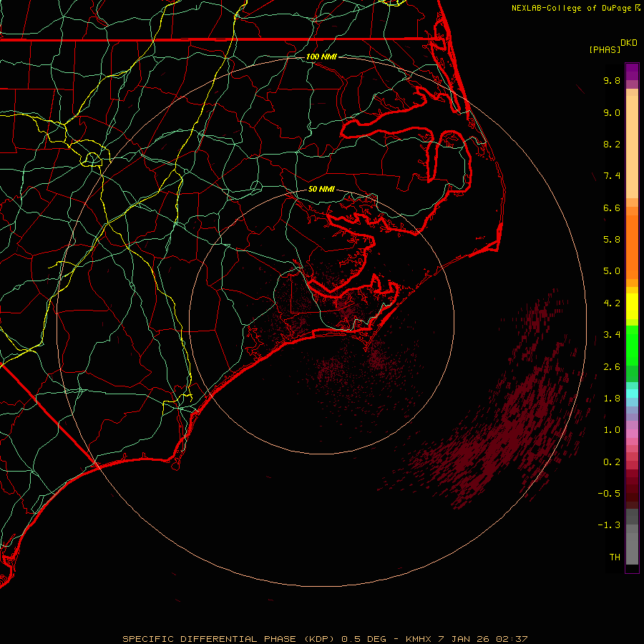Select the 7.4 scale value
Image resolution: width=644 pixels, height=644 pixels.
(612, 176)
